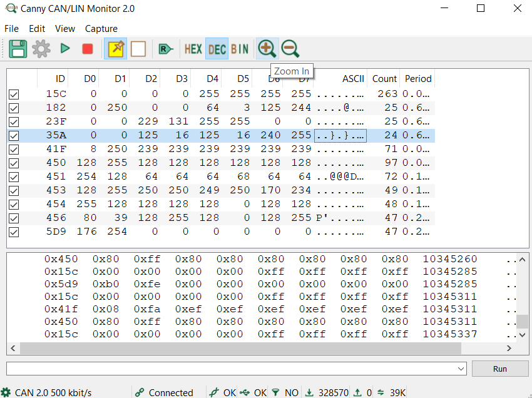
Task: Sort by the Count column header
Action: pyautogui.click(x=384, y=79)
